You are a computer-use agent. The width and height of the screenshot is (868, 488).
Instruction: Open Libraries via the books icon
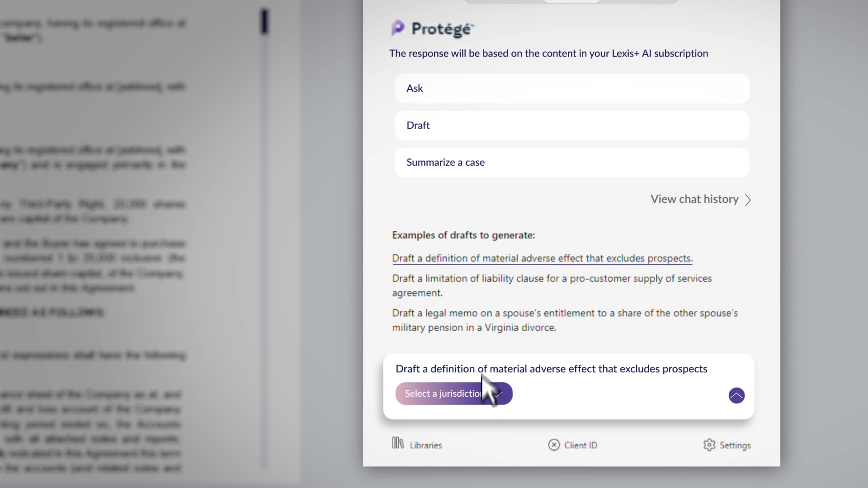coord(398,443)
